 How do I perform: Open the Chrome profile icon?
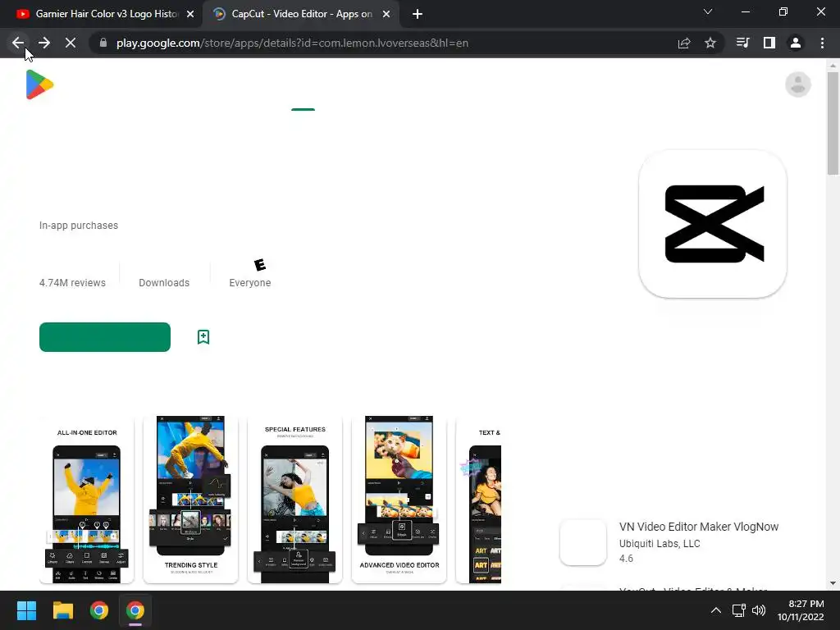click(x=796, y=43)
